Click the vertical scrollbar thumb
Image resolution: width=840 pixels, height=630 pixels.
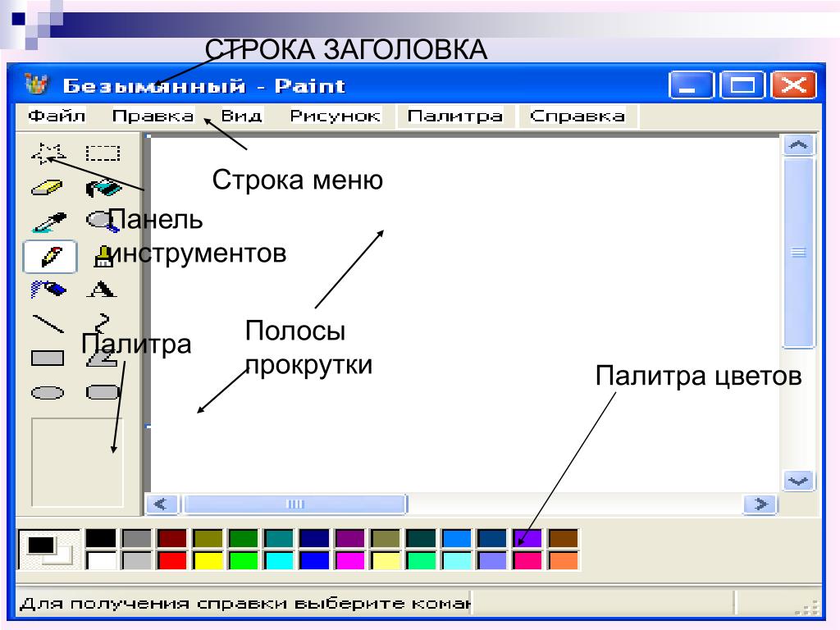pyautogui.click(x=798, y=253)
